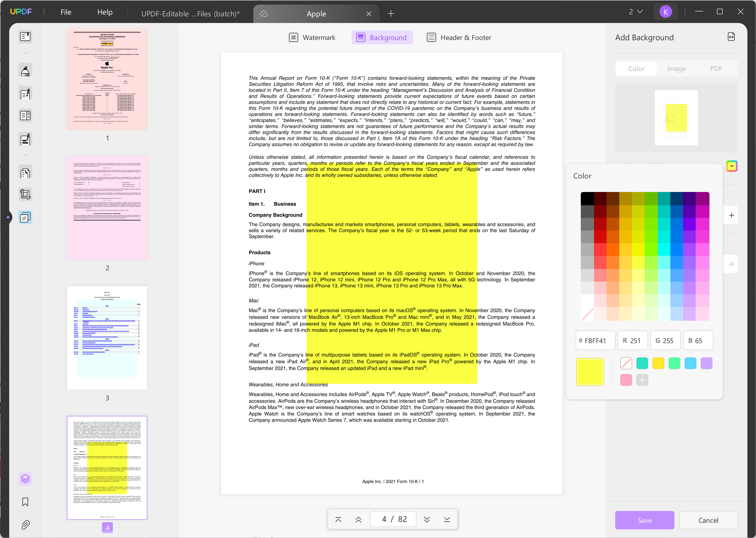This screenshot has width=756, height=538.
Task: Open the Attachments panel
Action: (x=25, y=524)
